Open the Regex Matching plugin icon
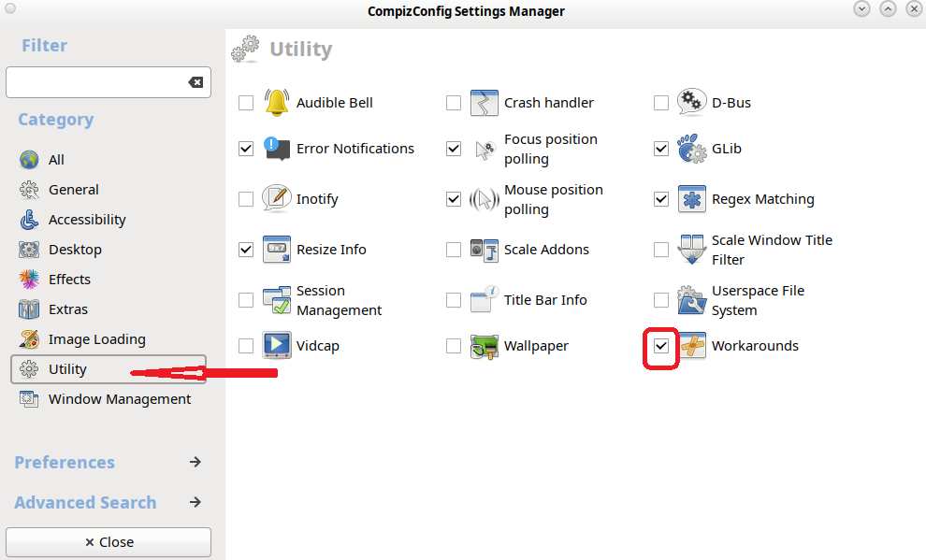This screenshot has width=926, height=560. 691,199
